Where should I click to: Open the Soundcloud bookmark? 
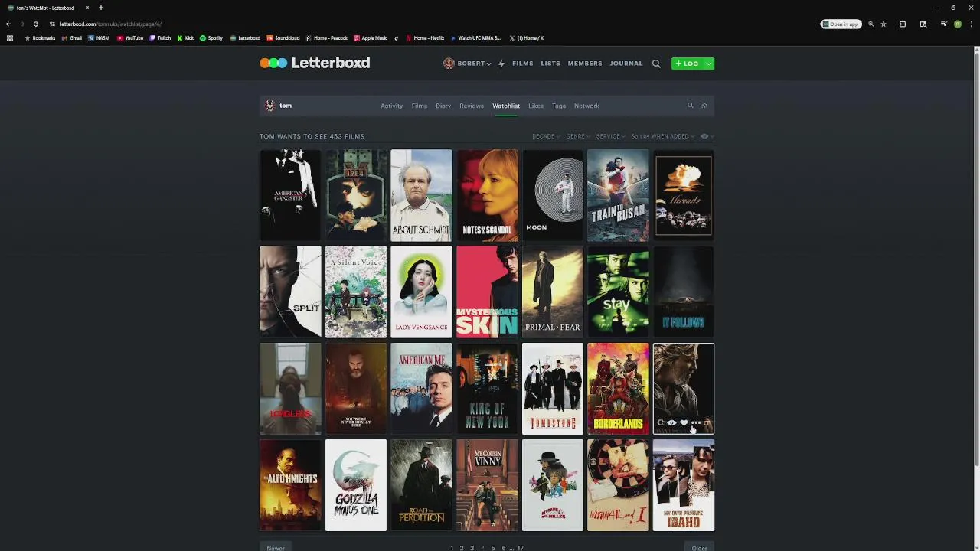point(283,38)
